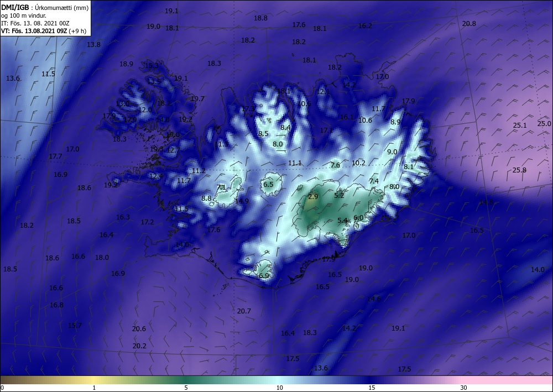Click the initial time "IT: Fös. 13. 08. 2021 00Z"
This screenshot has height=392, width=553.
(35, 23)
